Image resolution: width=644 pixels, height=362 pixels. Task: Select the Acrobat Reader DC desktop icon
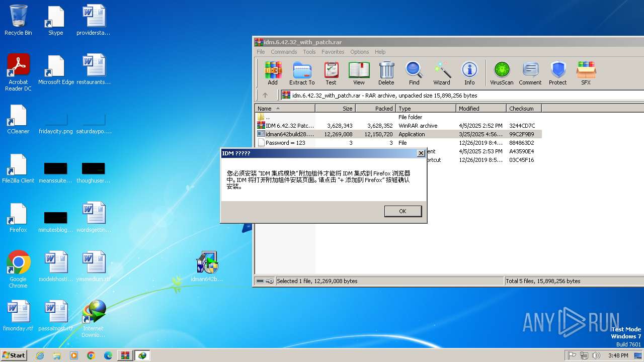[18, 72]
